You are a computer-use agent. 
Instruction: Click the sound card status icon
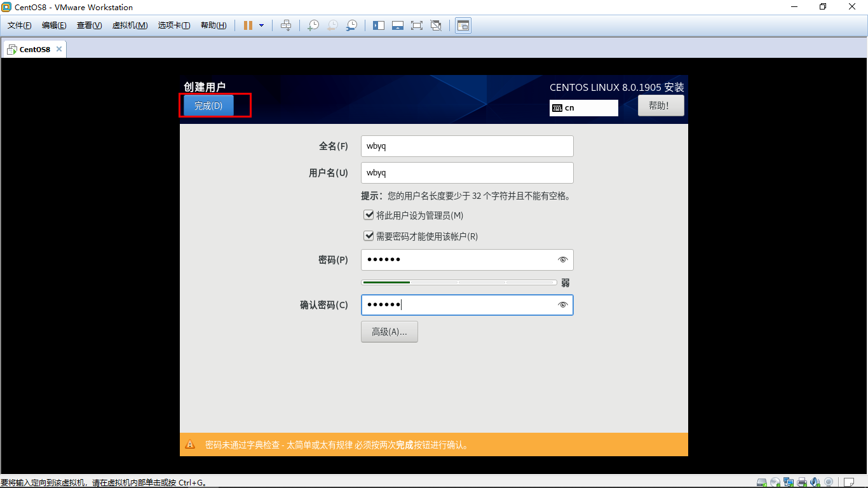click(815, 482)
